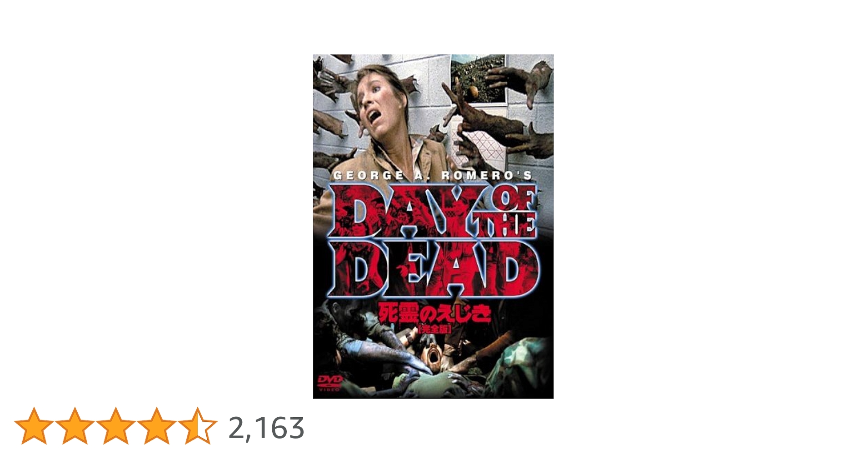Open the 2,163 ratings count
Viewport: 868px width, 454px height.
(x=266, y=428)
